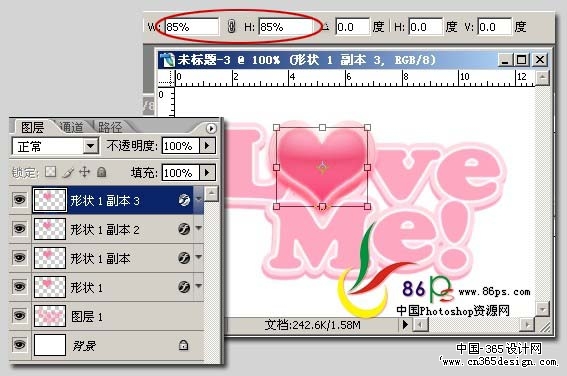Click the layer style icon on 形状 1 副本 2
This screenshot has height=376, width=567.
[184, 229]
